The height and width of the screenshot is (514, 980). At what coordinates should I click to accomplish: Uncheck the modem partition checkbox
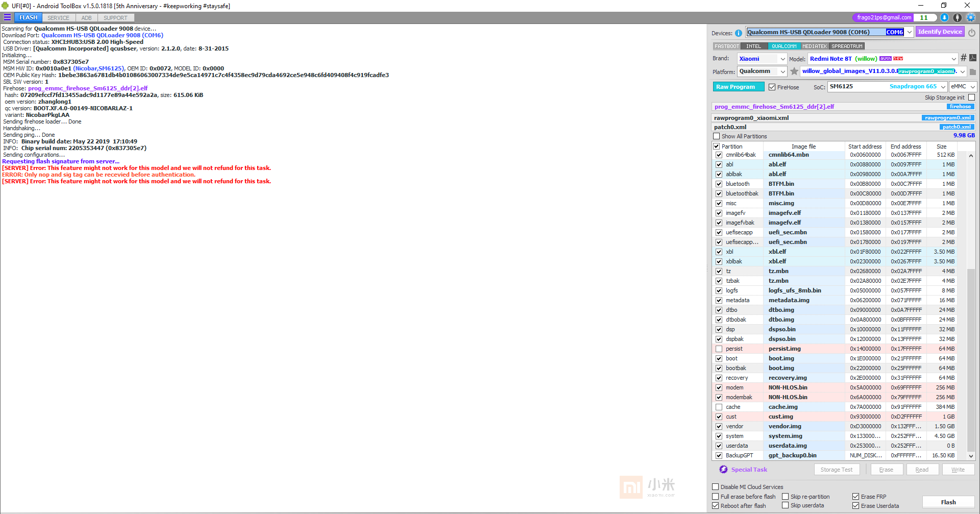tap(719, 388)
